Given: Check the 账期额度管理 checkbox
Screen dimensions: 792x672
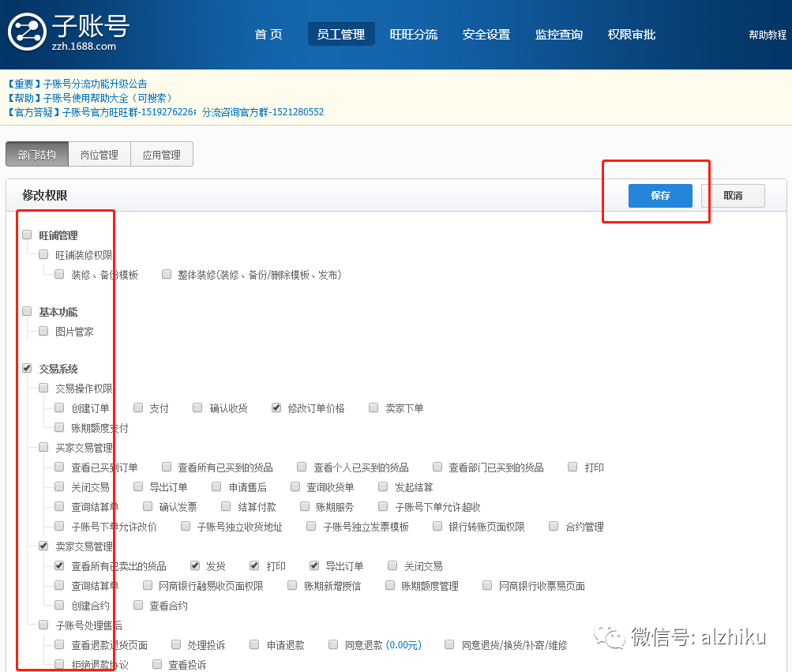Looking at the screenshot, I should (390, 585).
